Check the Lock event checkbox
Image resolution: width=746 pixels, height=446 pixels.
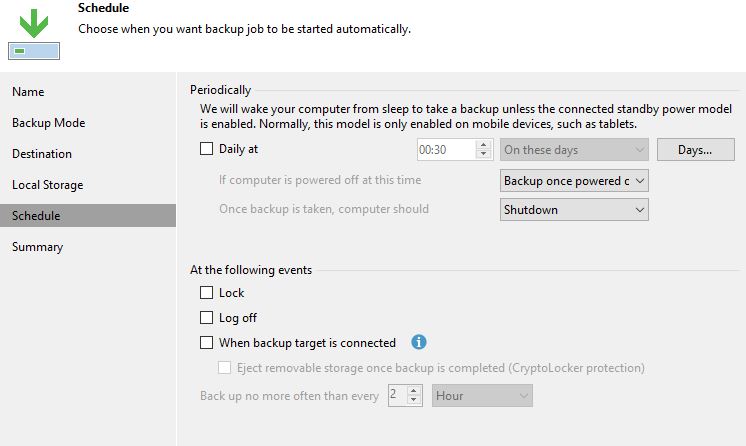point(207,293)
